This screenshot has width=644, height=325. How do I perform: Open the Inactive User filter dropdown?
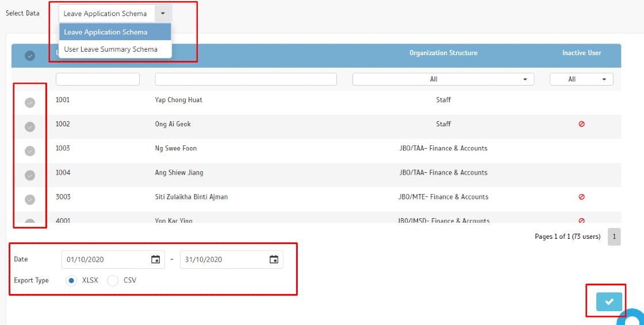point(581,79)
